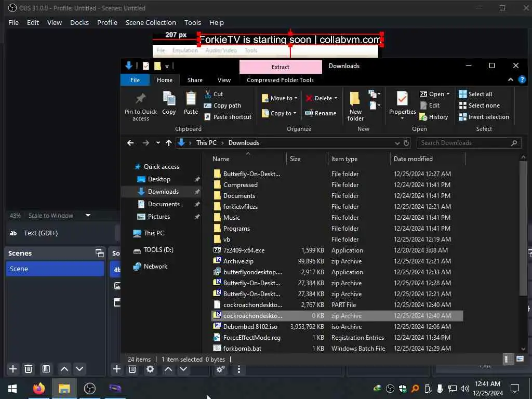This screenshot has width=532, height=399.
Task: Go up one folder level arrow
Action: 169,143
